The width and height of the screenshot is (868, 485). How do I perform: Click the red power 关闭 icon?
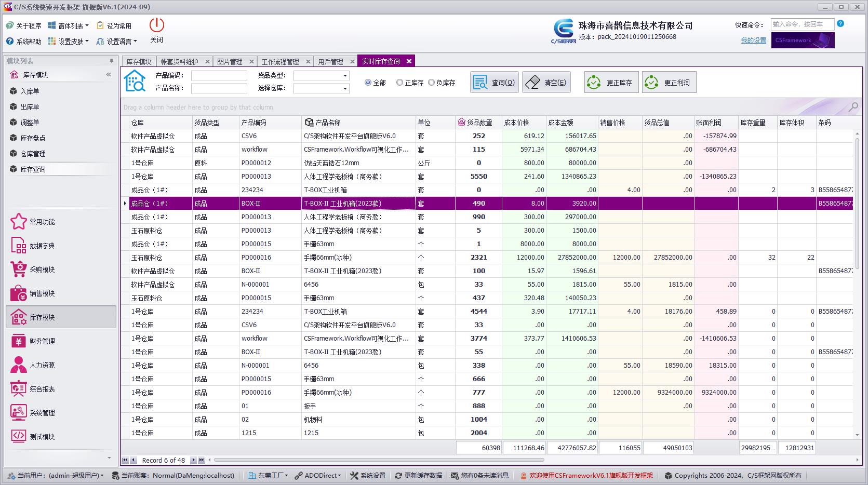click(x=156, y=25)
